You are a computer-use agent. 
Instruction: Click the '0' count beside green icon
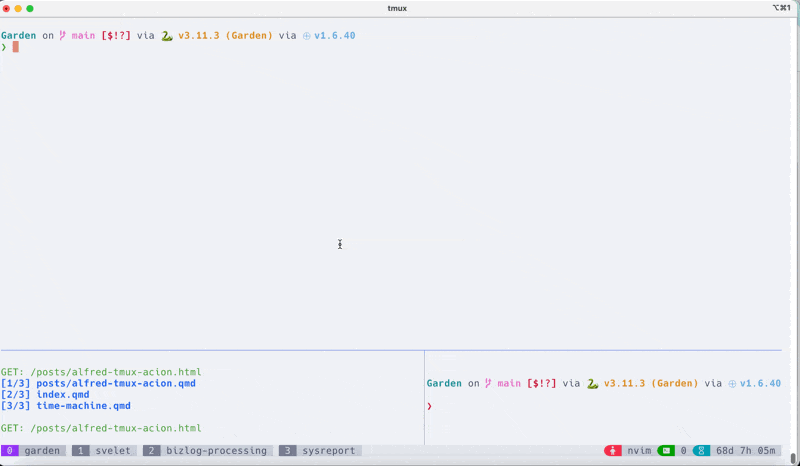[x=684, y=451]
